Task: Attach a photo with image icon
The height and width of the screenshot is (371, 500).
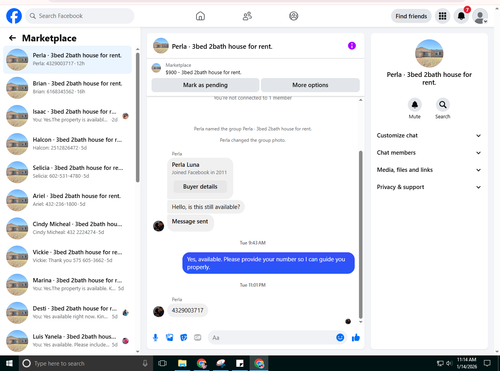Action: pyautogui.click(x=170, y=338)
